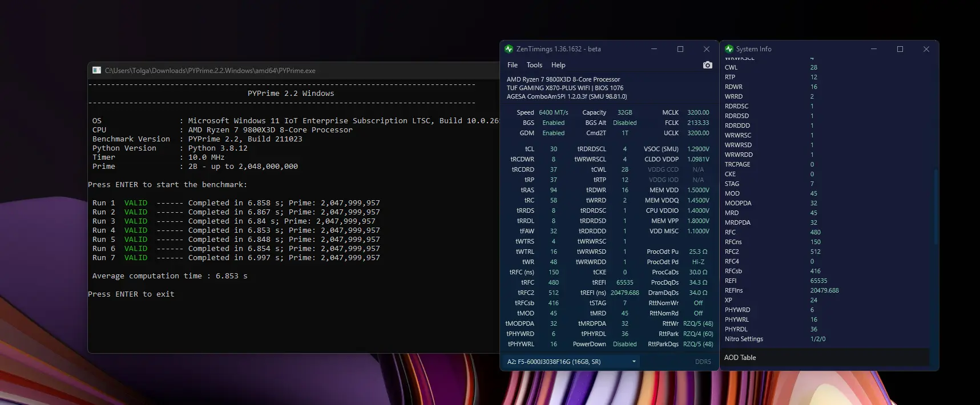Click the Speed value 6400 MT/s

pyautogui.click(x=554, y=112)
